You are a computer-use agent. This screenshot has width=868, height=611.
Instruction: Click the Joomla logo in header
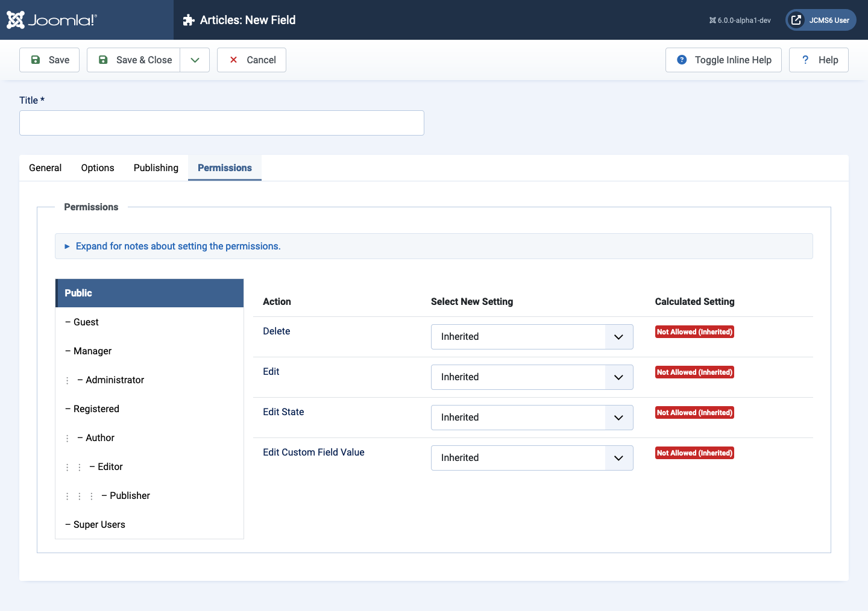pyautogui.click(x=52, y=20)
